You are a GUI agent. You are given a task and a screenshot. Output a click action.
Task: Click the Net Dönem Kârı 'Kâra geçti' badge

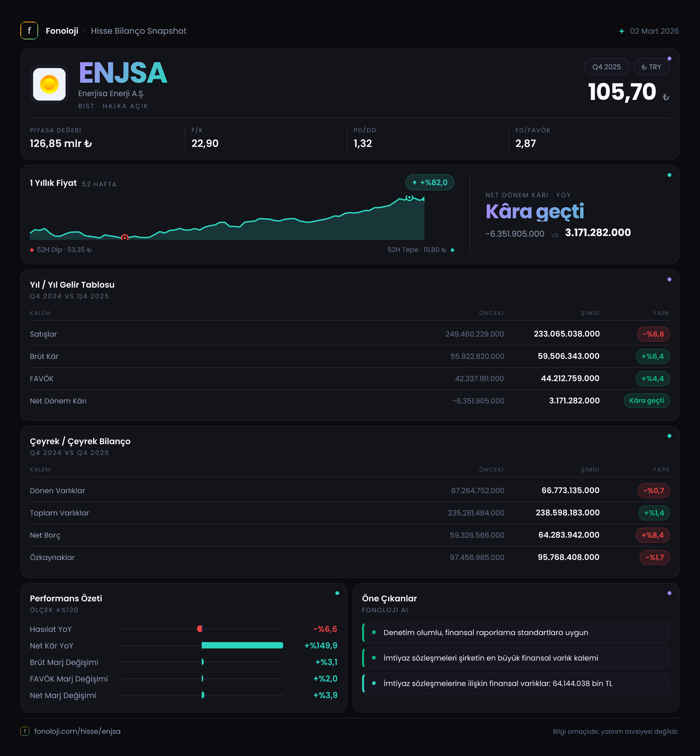point(647,401)
